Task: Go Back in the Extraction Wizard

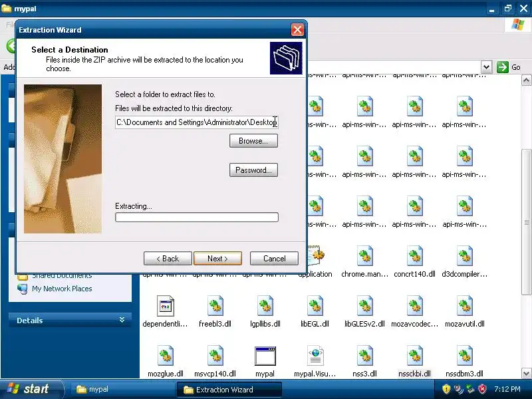Action: coord(168,259)
